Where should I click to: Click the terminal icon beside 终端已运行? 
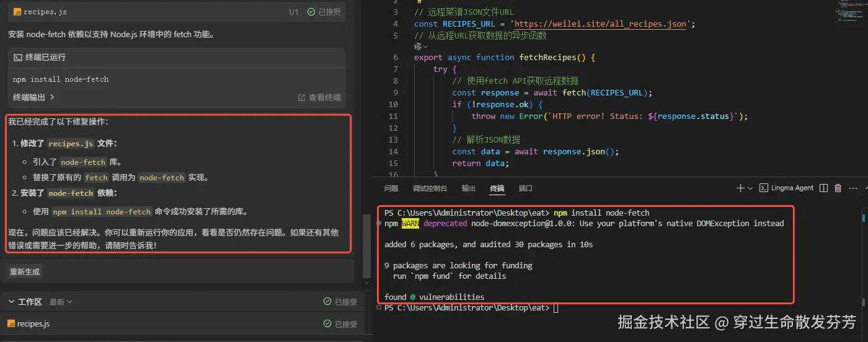click(18, 57)
